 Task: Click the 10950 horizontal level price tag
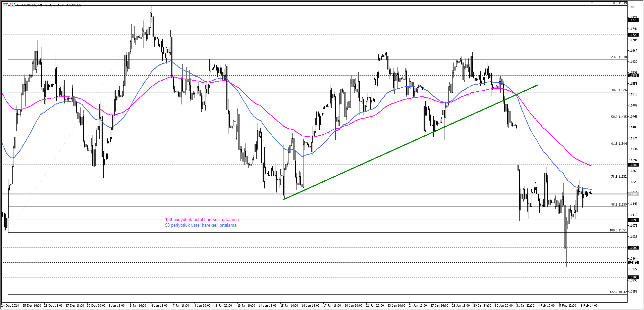coord(633,263)
